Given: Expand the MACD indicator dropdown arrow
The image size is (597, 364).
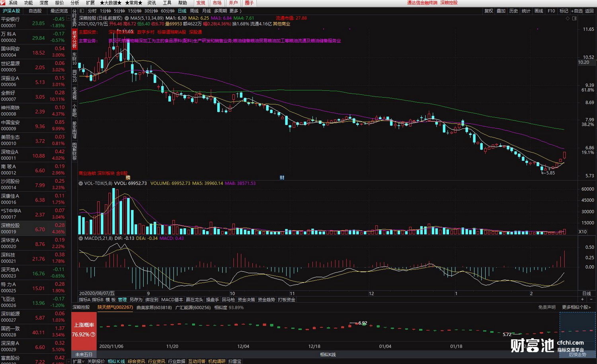Looking at the screenshot, I should (81, 238).
